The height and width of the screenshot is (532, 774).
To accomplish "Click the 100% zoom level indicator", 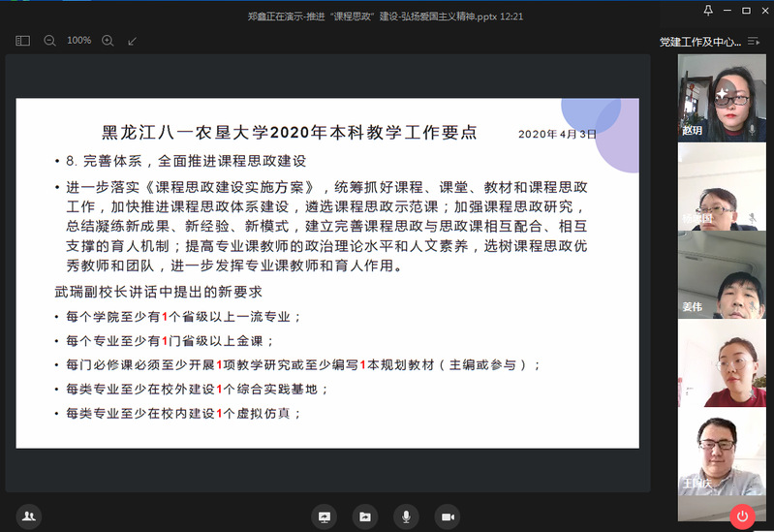I will (x=79, y=41).
